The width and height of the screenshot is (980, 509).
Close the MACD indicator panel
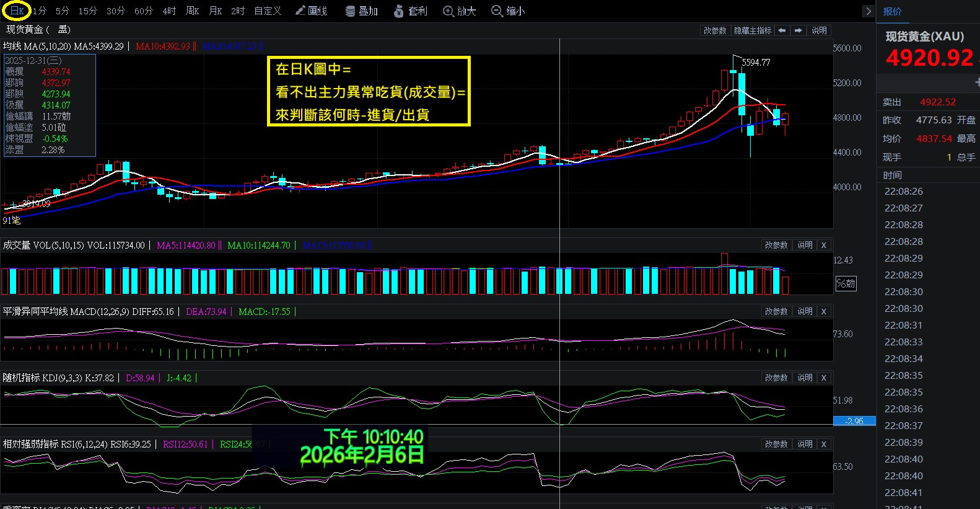[x=824, y=312]
